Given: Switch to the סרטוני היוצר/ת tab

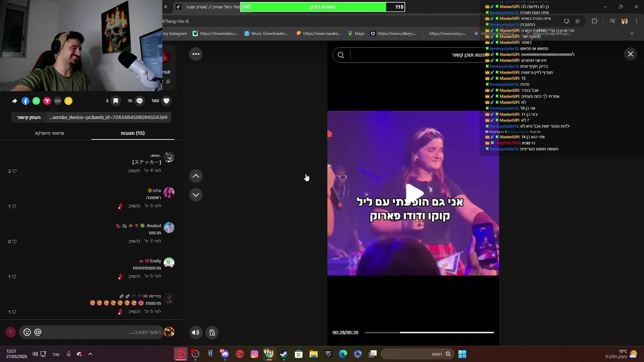Looking at the screenshot, I should click(x=49, y=133).
